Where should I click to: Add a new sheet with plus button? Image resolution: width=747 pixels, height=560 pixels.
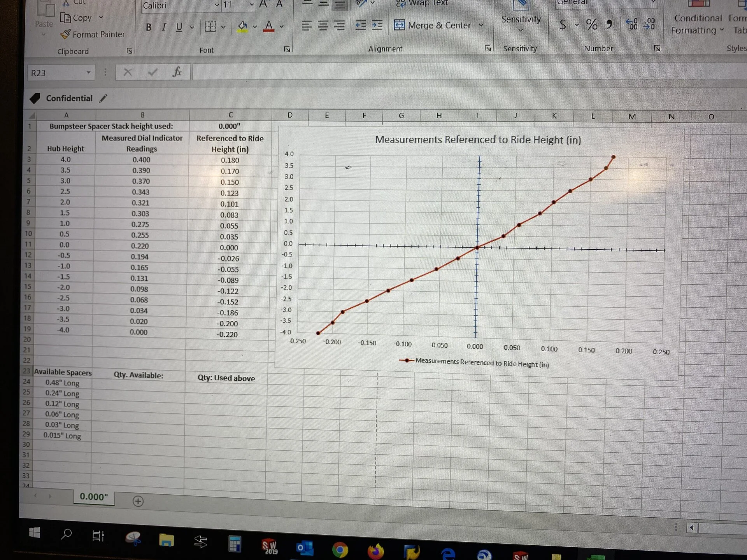[138, 501]
